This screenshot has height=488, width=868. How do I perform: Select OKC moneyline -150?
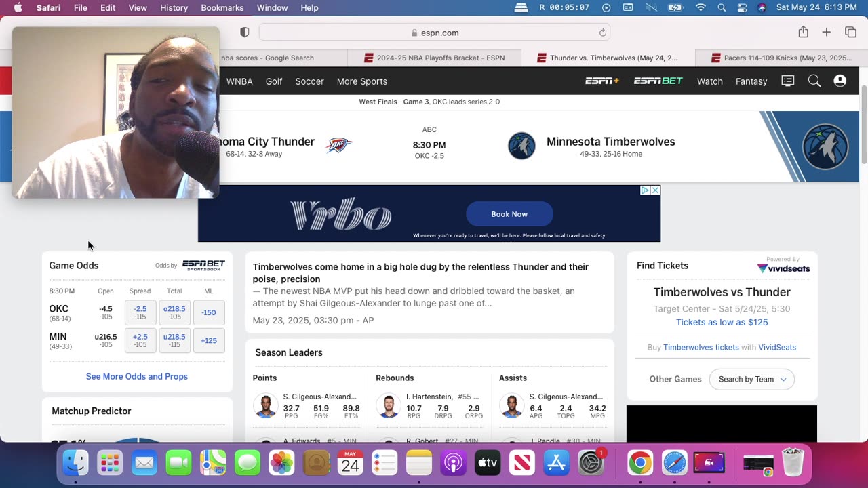tap(209, 312)
